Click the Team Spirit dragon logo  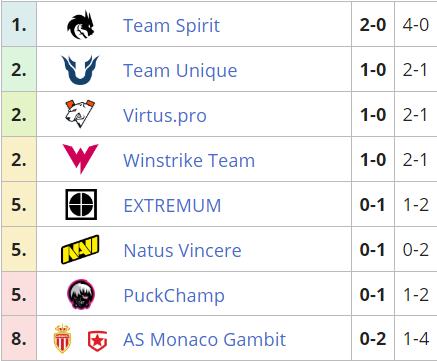(81, 25)
